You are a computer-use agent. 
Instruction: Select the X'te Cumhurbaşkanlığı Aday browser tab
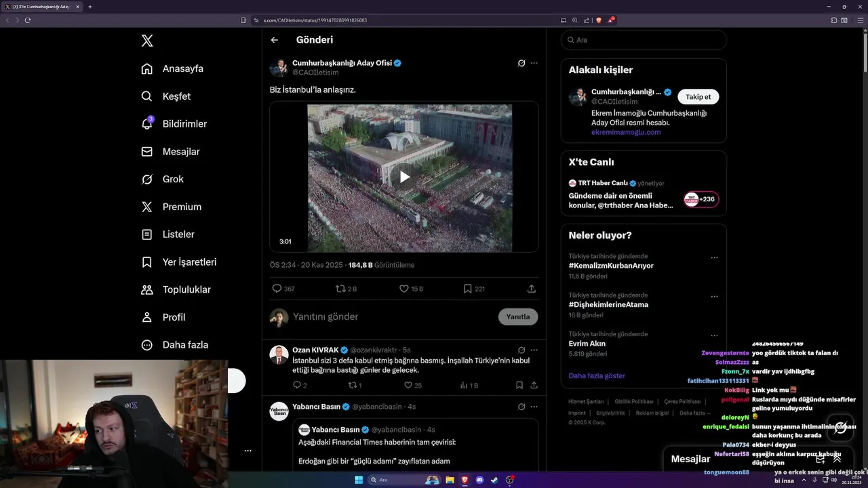tap(41, 7)
